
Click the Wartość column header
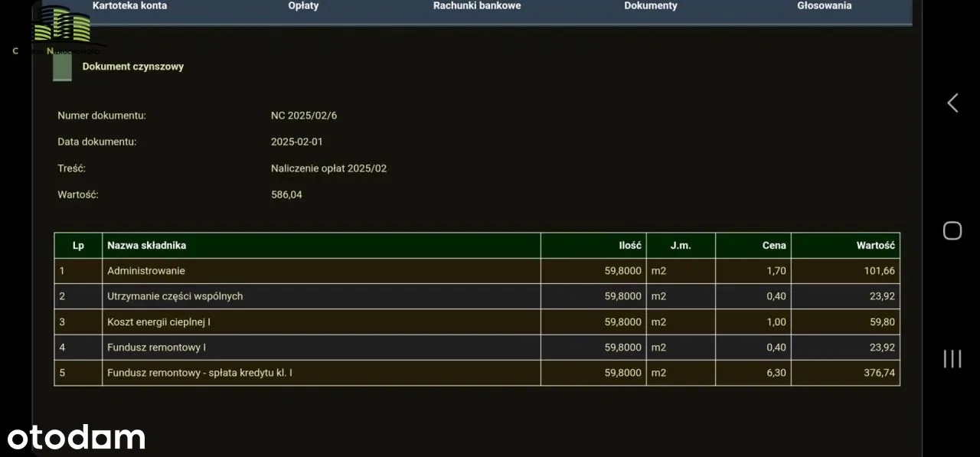pyautogui.click(x=875, y=246)
